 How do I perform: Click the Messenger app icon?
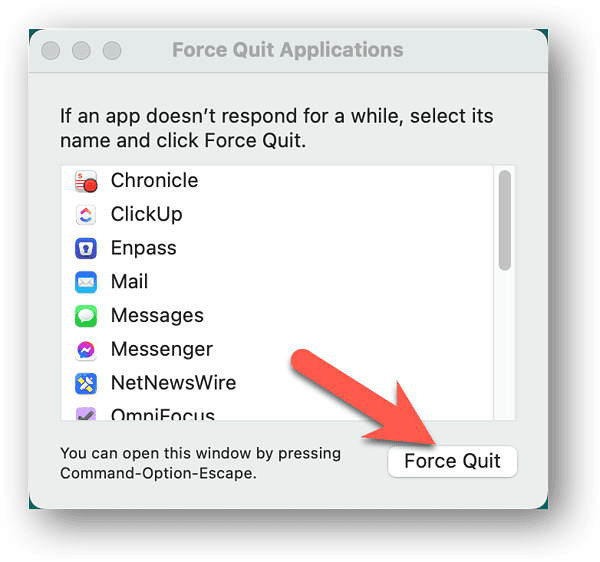[86, 349]
